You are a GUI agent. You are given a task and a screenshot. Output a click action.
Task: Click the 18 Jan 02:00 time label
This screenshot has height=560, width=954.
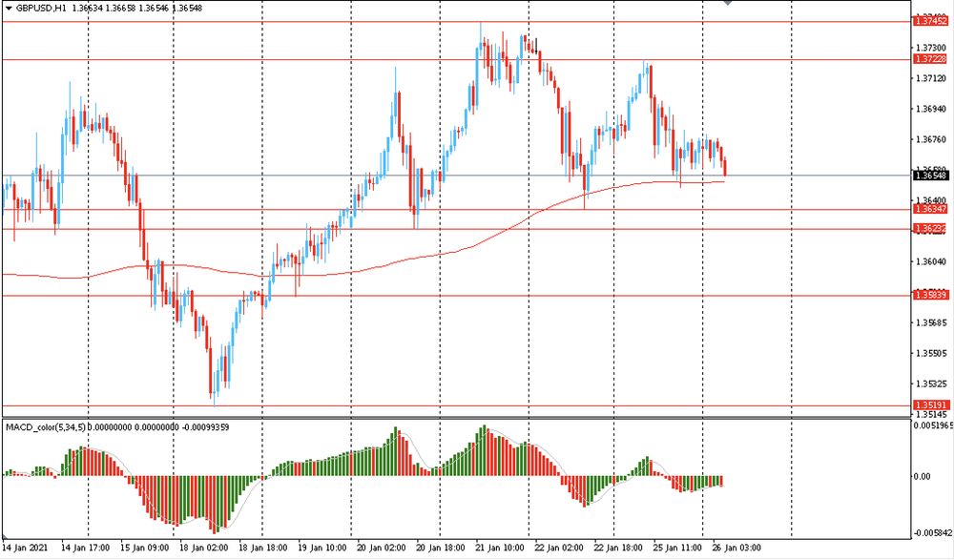click(x=203, y=548)
